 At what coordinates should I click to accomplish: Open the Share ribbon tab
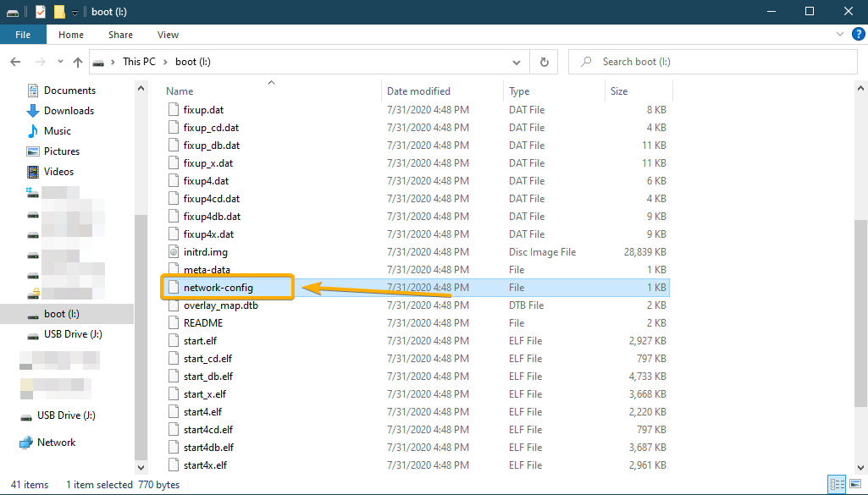(120, 35)
